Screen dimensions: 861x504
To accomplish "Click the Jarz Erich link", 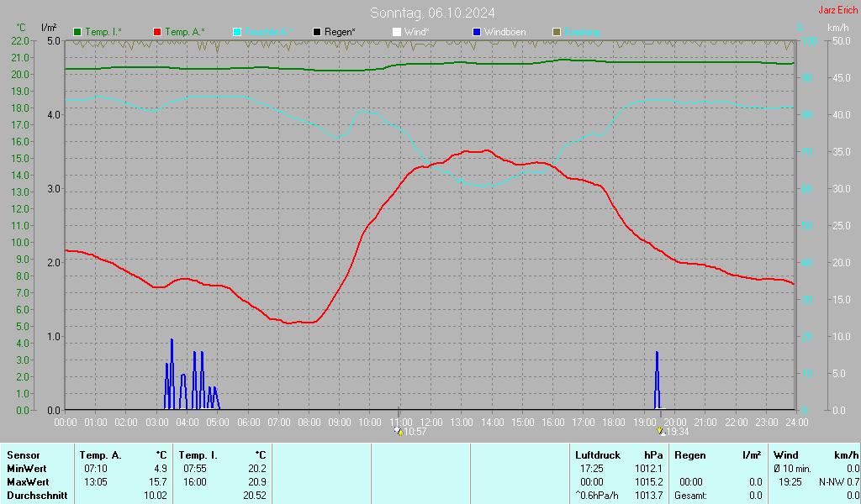I will click(x=837, y=10).
